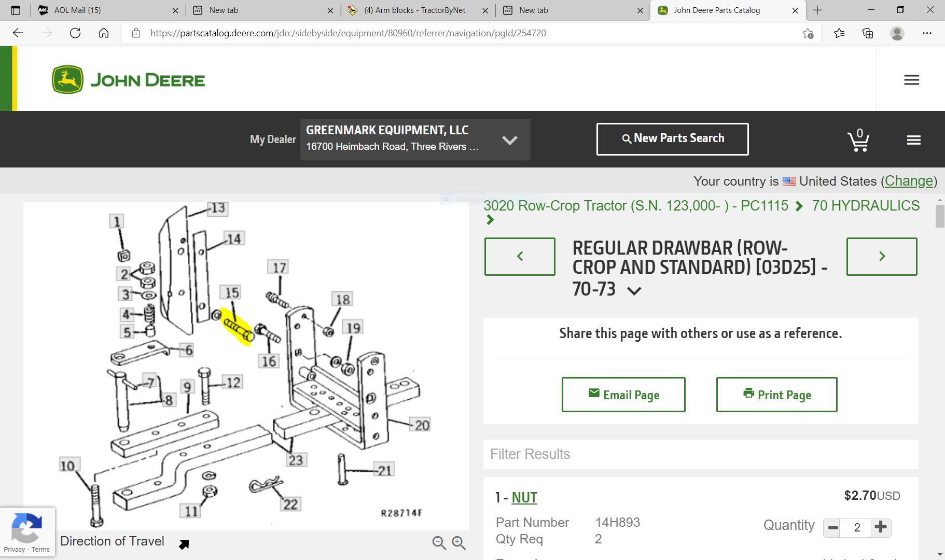Screen dimensions: 945x560
Task: Click Print Page button
Action: click(x=776, y=395)
